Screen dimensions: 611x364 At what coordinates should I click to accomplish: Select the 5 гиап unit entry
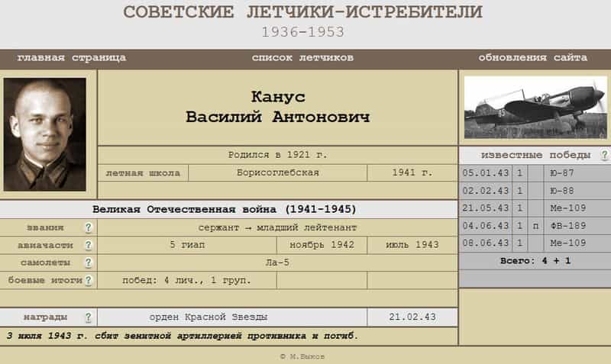[x=186, y=245]
